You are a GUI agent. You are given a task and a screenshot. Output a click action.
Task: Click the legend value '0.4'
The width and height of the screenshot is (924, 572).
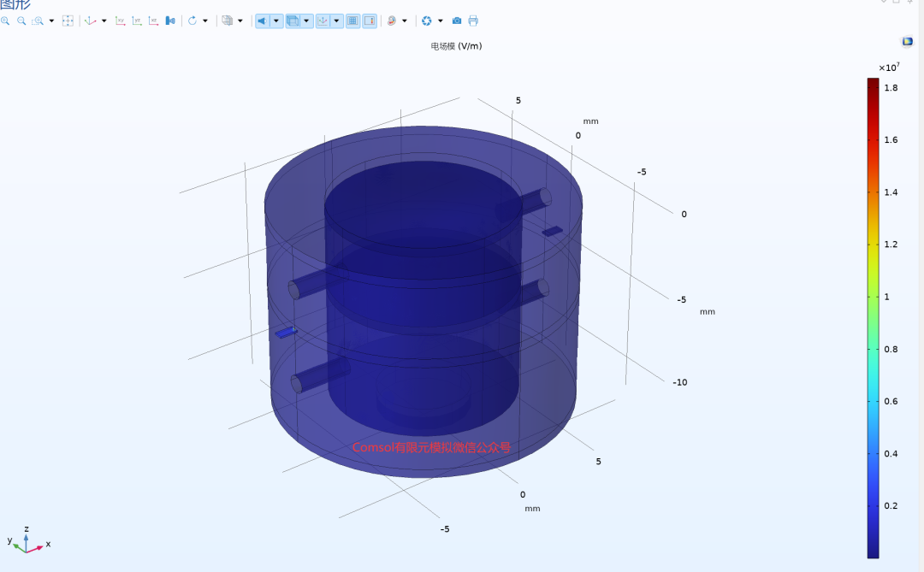(891, 454)
